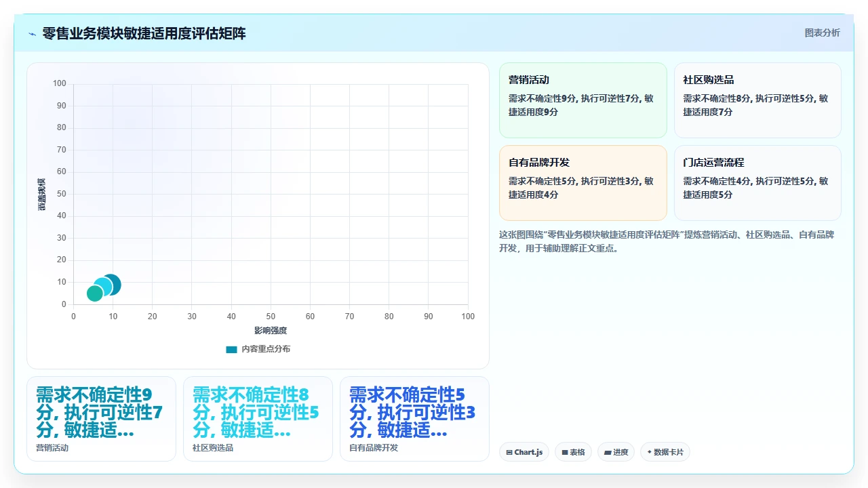Click the 社区购选品 card score description
This screenshot has width=868, height=488.
(755, 105)
